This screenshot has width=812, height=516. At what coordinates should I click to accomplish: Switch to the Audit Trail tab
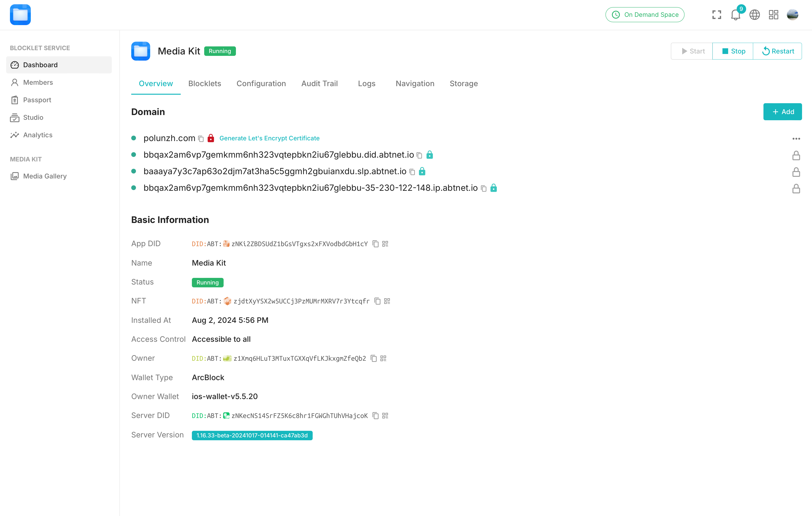(319, 84)
